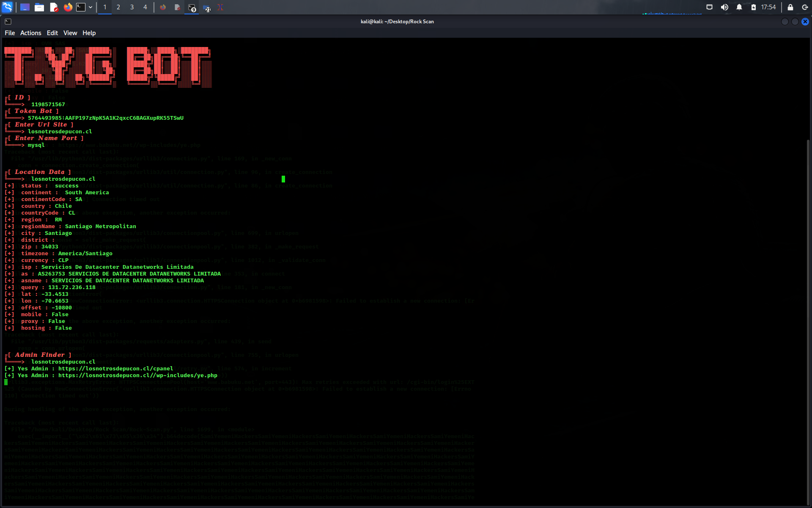Image resolution: width=812 pixels, height=508 pixels.
Task: Click the volume speaker icon
Action: (x=724, y=7)
